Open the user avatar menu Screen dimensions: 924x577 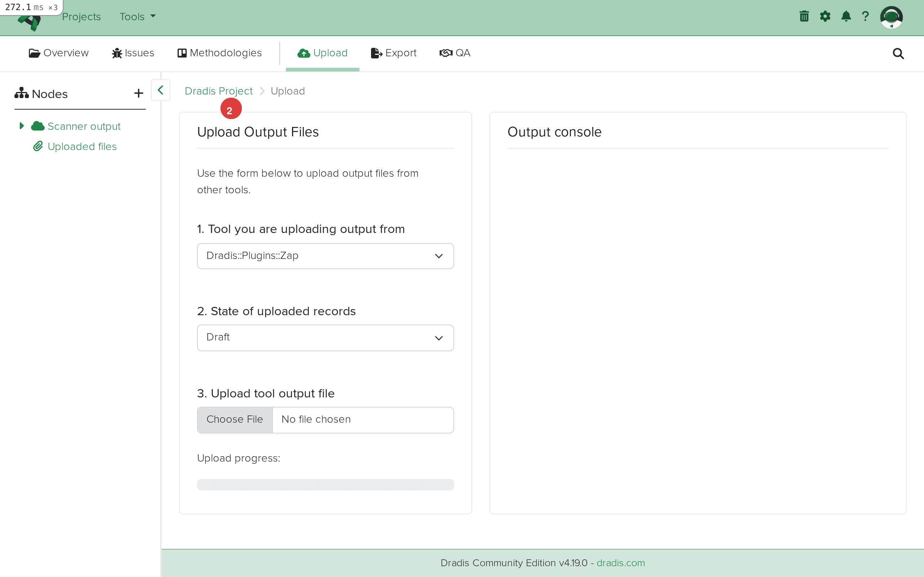(892, 17)
